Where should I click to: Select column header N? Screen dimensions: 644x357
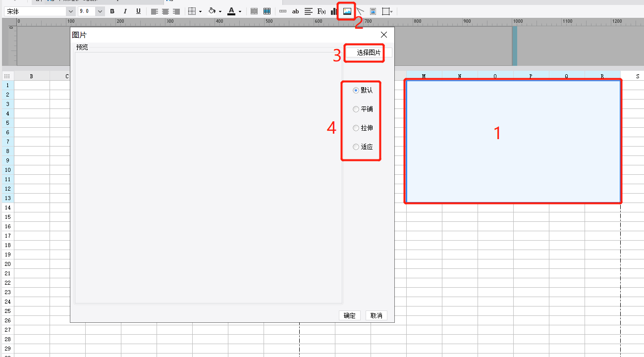[460, 76]
